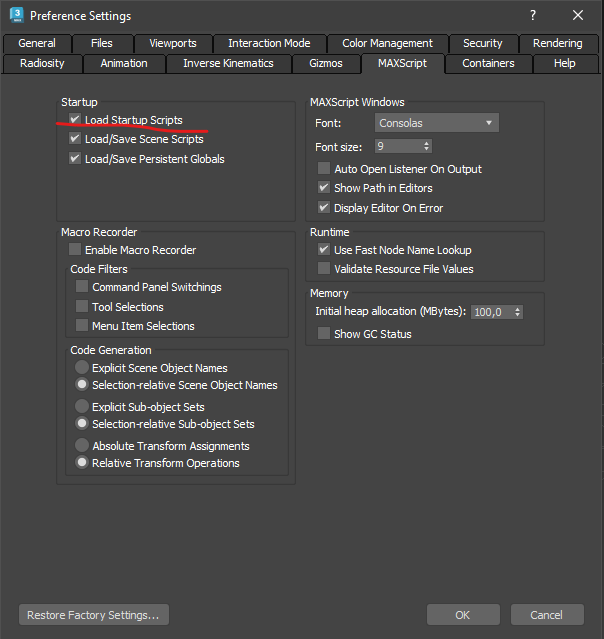Toggle Load/Save Persistent Globals checkbox

75,159
